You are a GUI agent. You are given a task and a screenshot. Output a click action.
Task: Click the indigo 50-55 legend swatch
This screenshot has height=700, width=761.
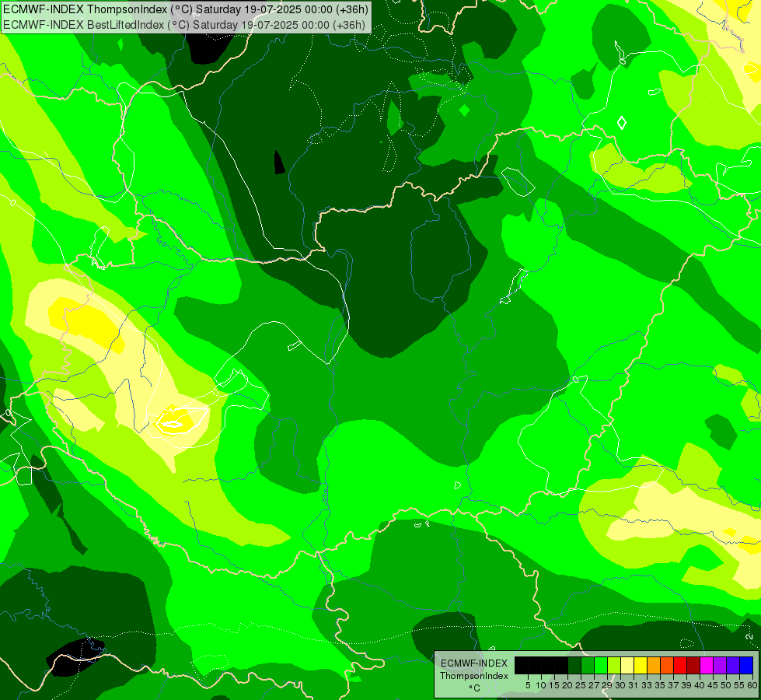(x=733, y=665)
